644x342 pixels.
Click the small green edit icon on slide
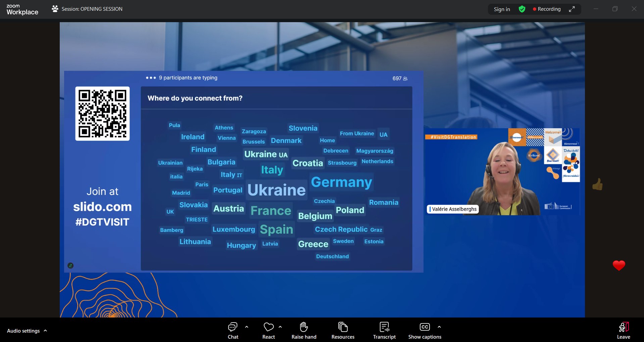tap(70, 265)
